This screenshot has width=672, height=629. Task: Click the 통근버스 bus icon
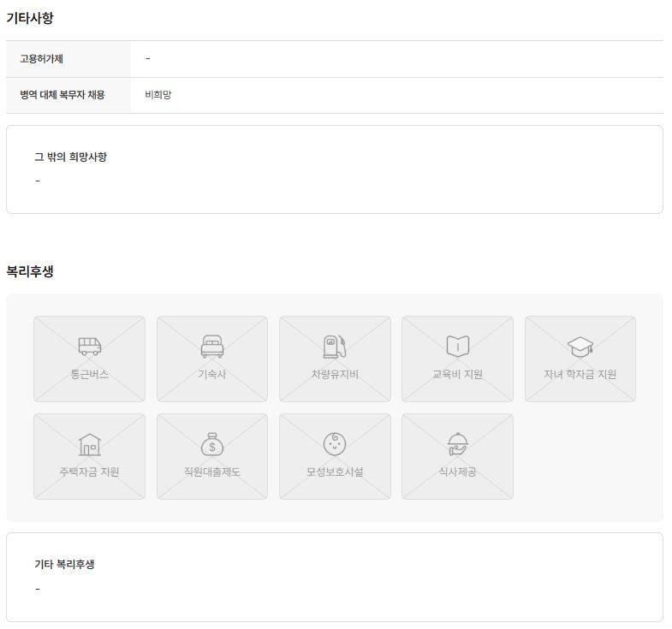click(90, 347)
